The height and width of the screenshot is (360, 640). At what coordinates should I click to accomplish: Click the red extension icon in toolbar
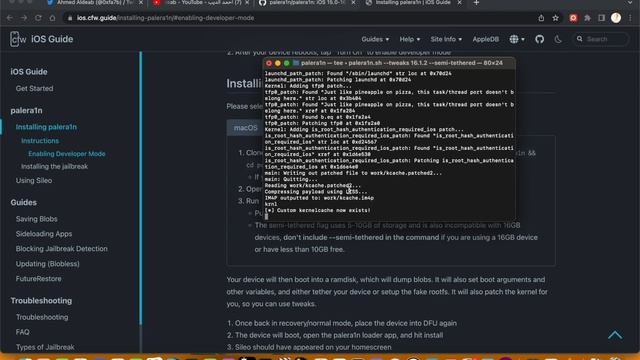(573, 18)
